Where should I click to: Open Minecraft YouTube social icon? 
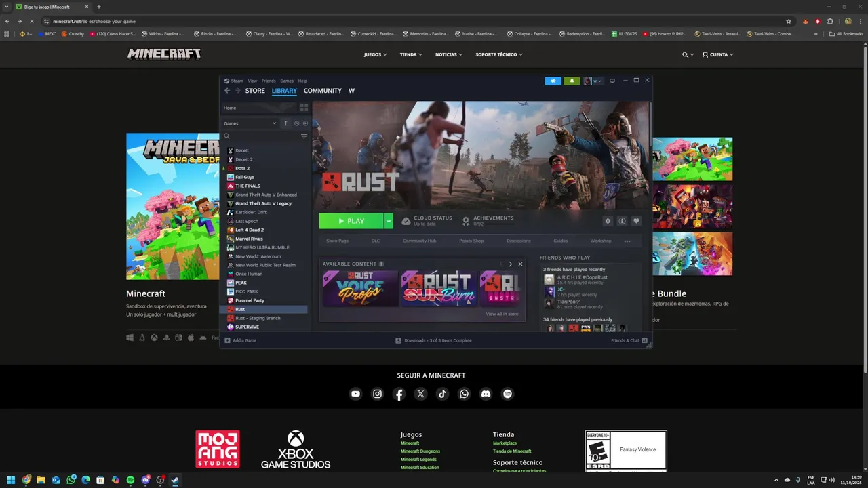click(355, 394)
